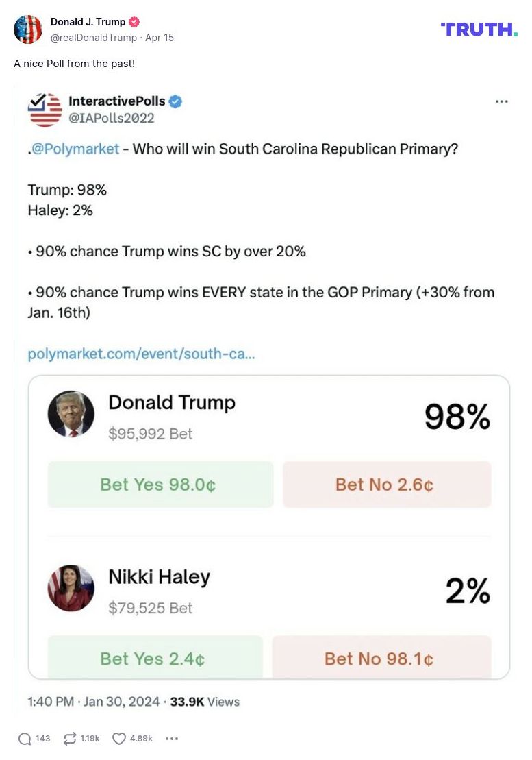Click the reply count of 143
Viewport: 532px width, 760px height.
(42, 739)
